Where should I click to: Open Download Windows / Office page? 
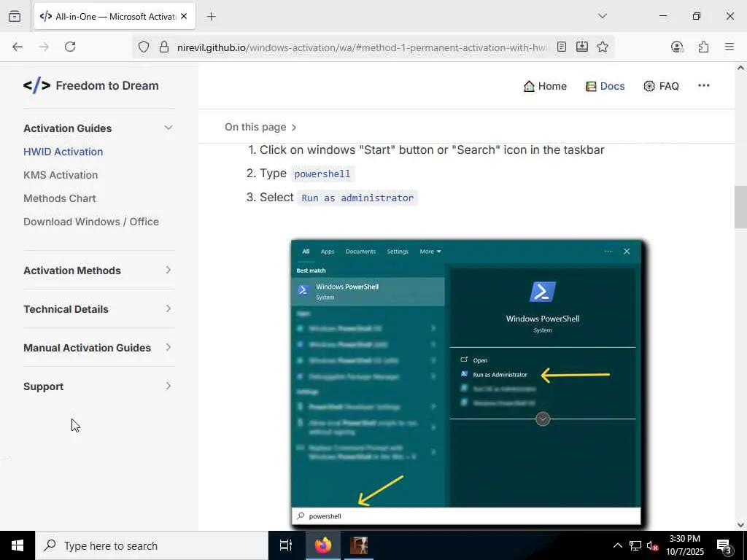(91, 222)
